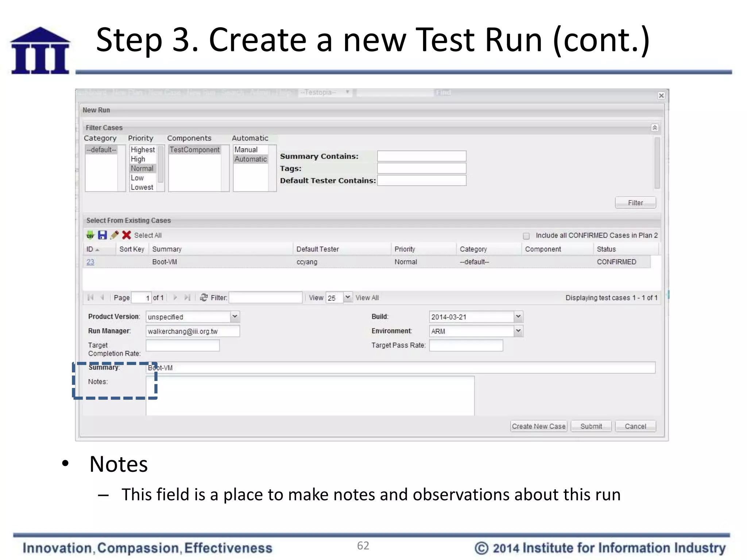
Task: Sort by ID column header
Action: click(99, 249)
